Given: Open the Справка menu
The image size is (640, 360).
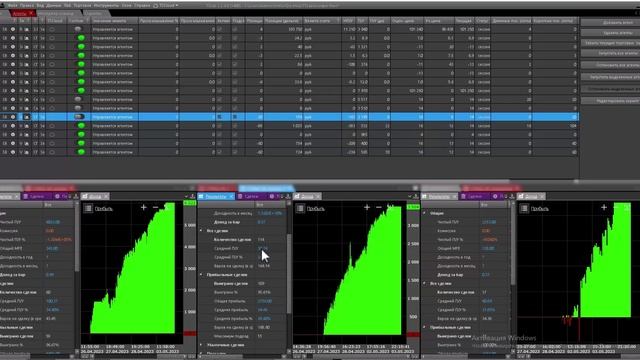Looking at the screenshot, I should (142, 5).
